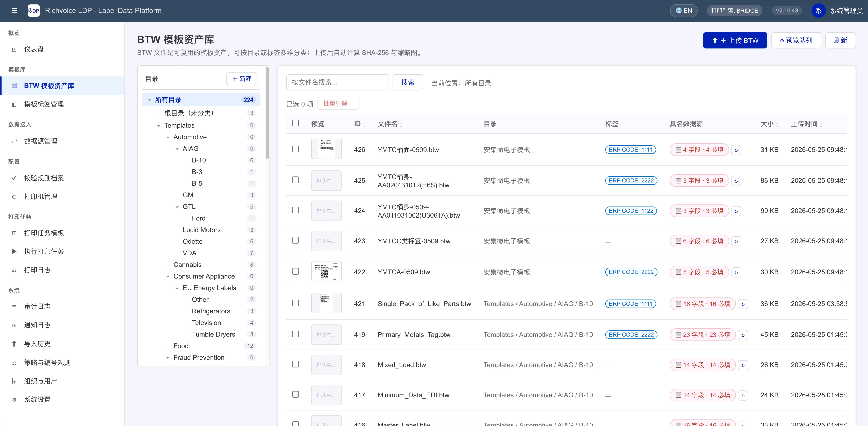Click the LDP logo icon
Image resolution: width=868 pixels, height=426 pixels.
34,10
